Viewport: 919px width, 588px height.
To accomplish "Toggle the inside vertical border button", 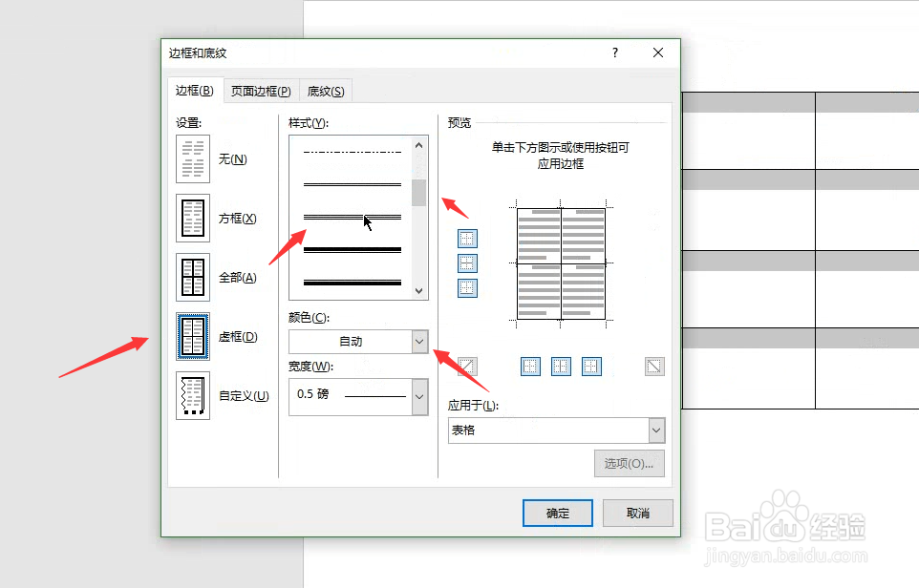I will click(561, 367).
